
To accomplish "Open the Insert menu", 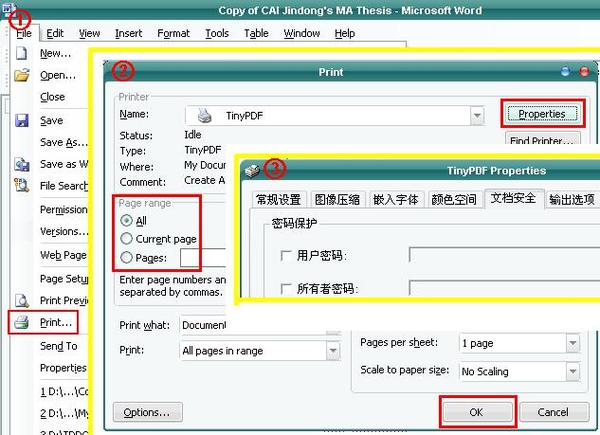I will [x=129, y=34].
